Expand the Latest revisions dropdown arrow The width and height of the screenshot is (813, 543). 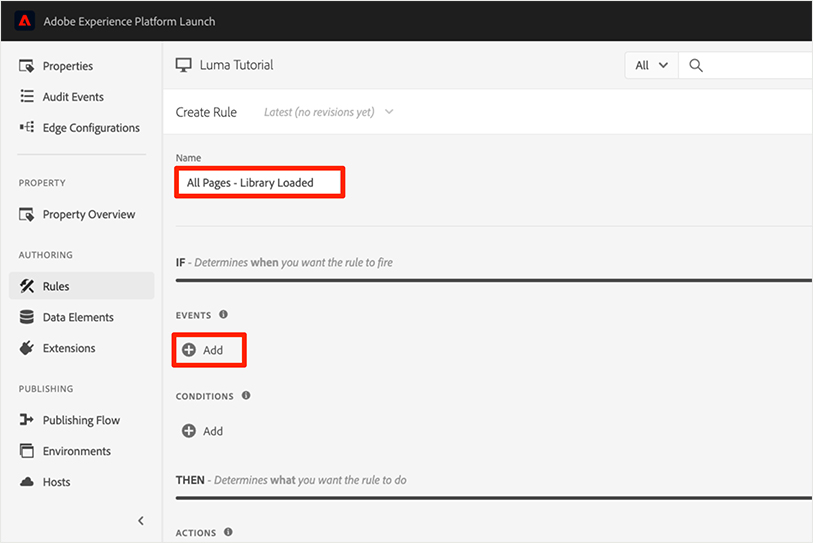(x=389, y=112)
